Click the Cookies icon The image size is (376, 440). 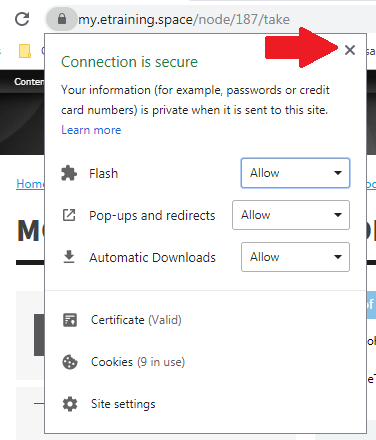pos(70,362)
